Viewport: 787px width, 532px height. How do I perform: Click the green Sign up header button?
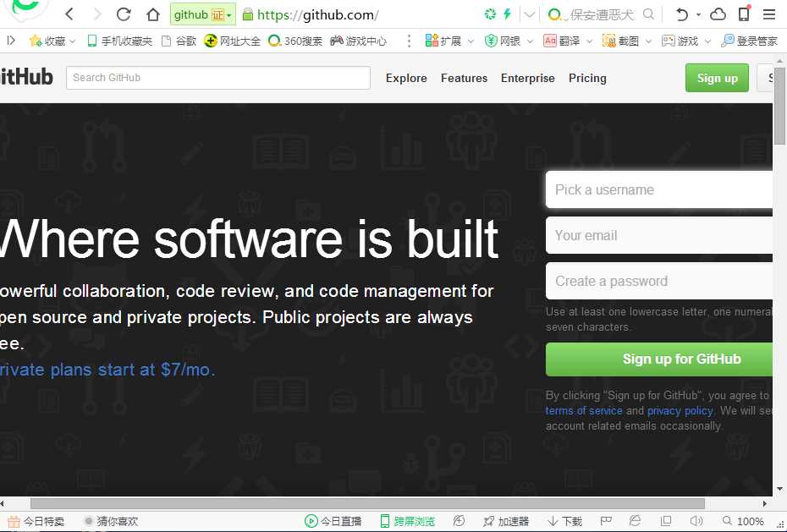pos(717,78)
